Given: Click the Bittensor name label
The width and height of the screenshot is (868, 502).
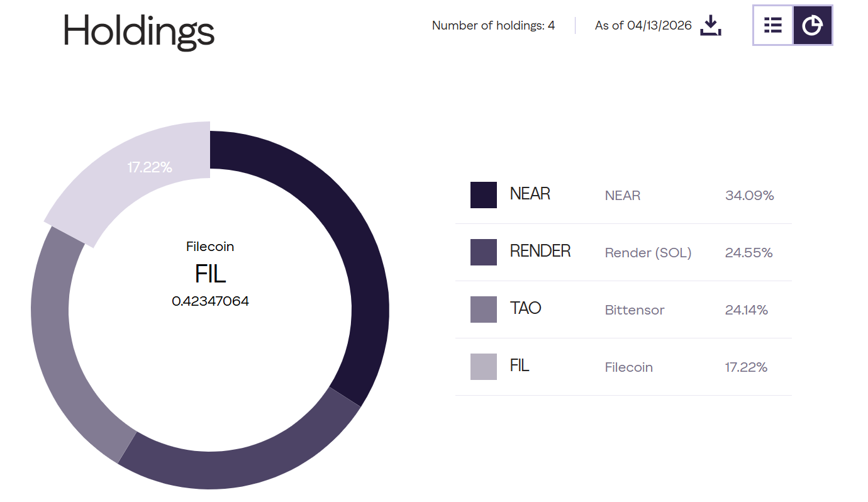Looking at the screenshot, I should [634, 310].
